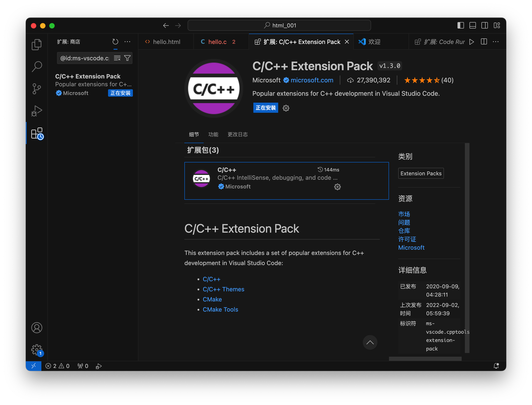Open customize layout options
This screenshot has width=532, height=405.
pos(496,25)
